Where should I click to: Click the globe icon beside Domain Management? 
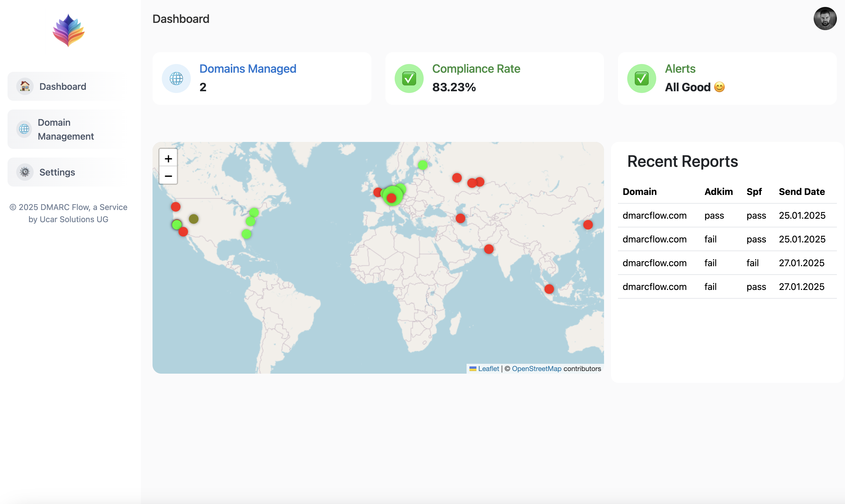(x=24, y=129)
